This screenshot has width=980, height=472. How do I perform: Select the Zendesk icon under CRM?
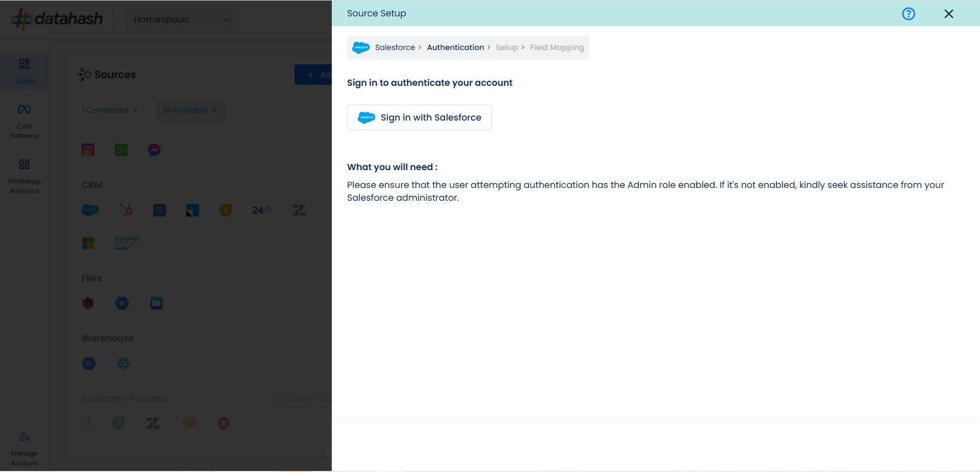click(x=299, y=210)
